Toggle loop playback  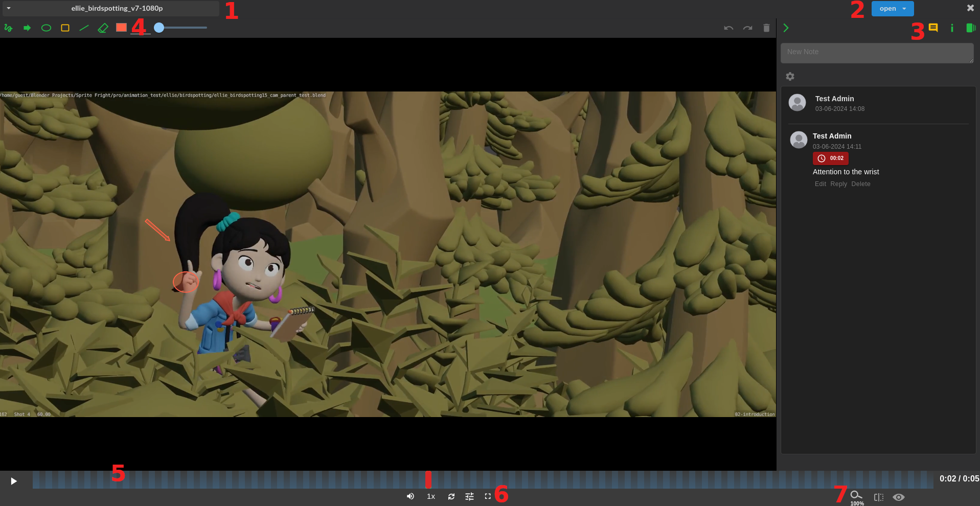tap(451, 496)
